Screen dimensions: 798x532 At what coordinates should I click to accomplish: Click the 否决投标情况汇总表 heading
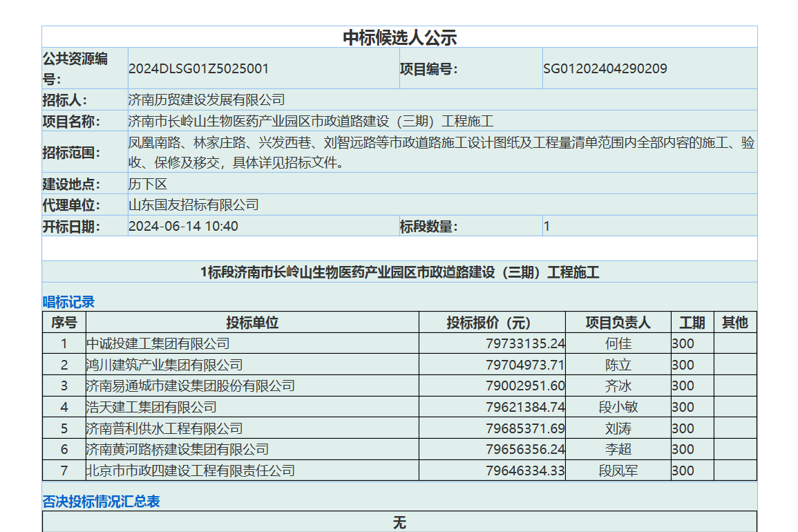tap(102, 502)
